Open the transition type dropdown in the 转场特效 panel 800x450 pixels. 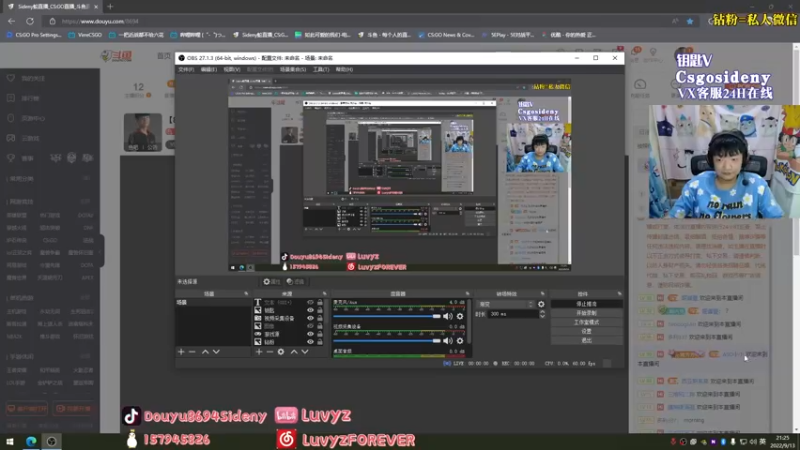(x=505, y=304)
